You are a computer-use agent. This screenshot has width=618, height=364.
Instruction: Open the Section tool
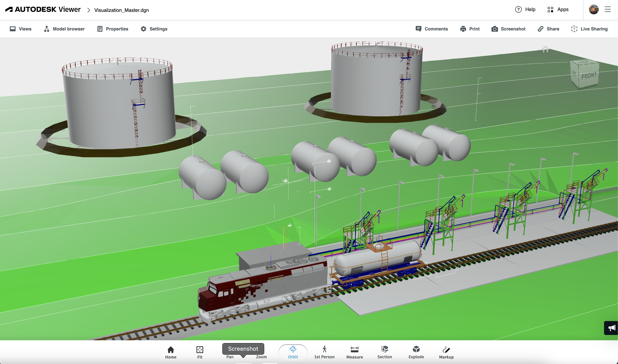click(384, 353)
